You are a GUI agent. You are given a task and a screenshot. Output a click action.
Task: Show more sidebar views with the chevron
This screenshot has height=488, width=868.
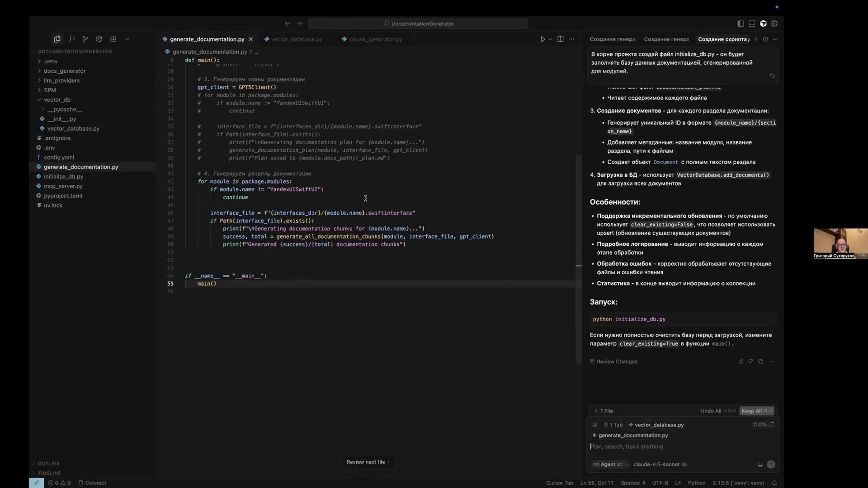(127, 39)
